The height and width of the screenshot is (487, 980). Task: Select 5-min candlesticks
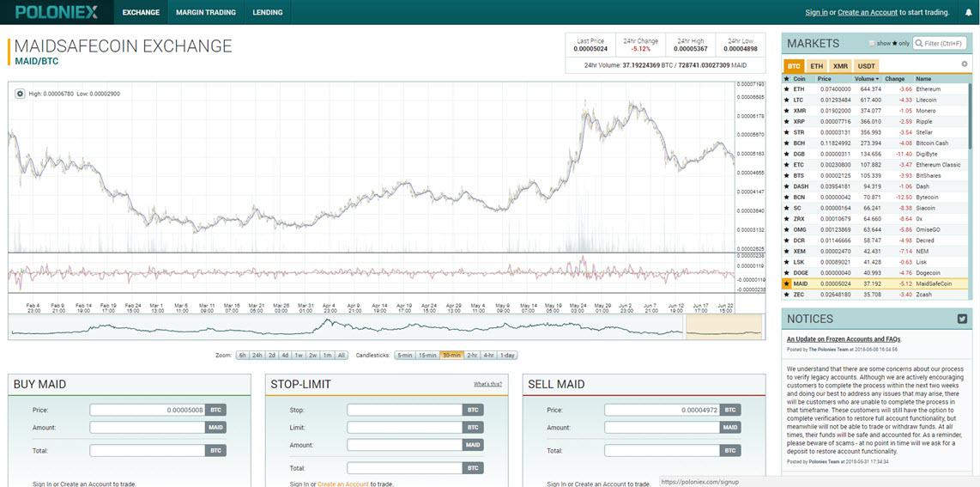[x=404, y=355]
